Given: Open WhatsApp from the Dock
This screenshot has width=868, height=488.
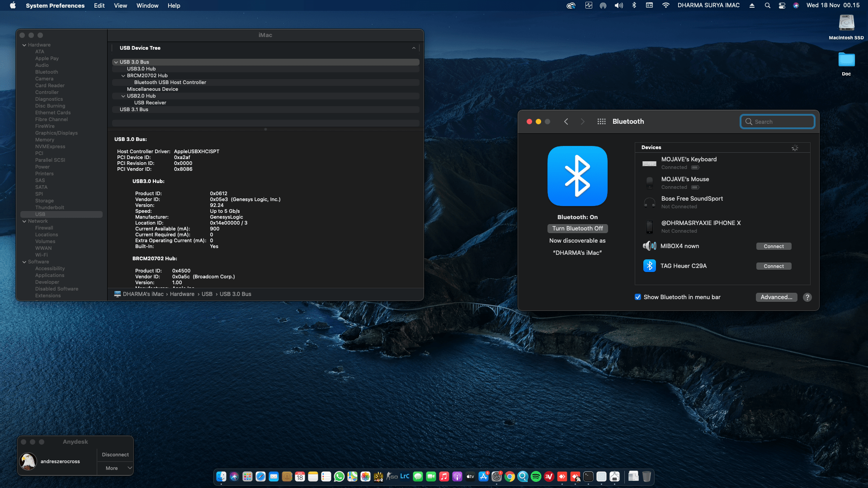Looking at the screenshot, I should [339, 477].
